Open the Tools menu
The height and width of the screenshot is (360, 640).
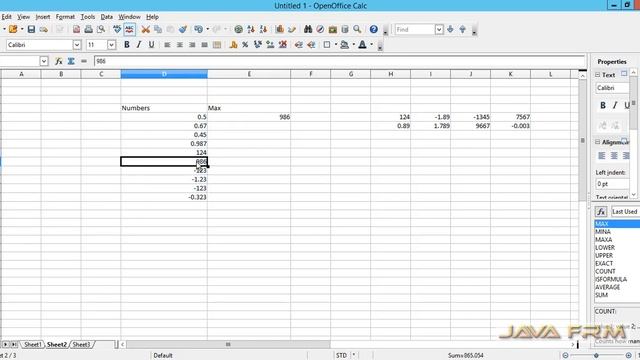tap(88, 17)
